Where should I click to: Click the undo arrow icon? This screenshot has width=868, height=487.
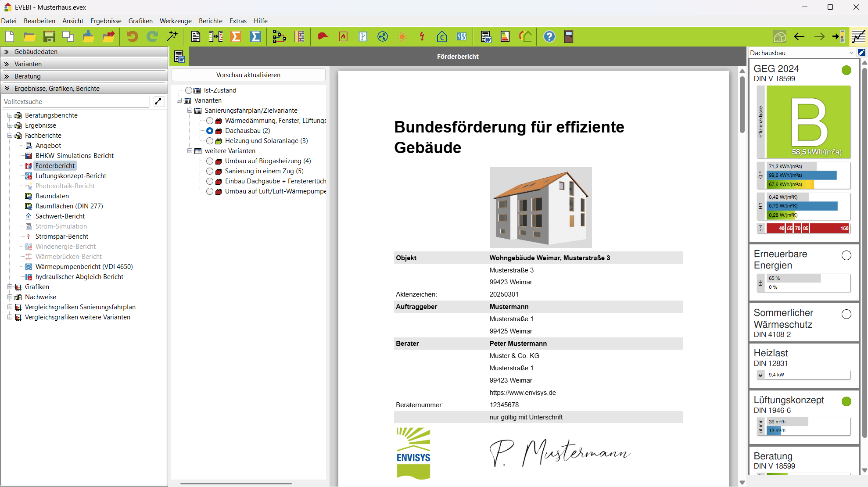(x=132, y=36)
